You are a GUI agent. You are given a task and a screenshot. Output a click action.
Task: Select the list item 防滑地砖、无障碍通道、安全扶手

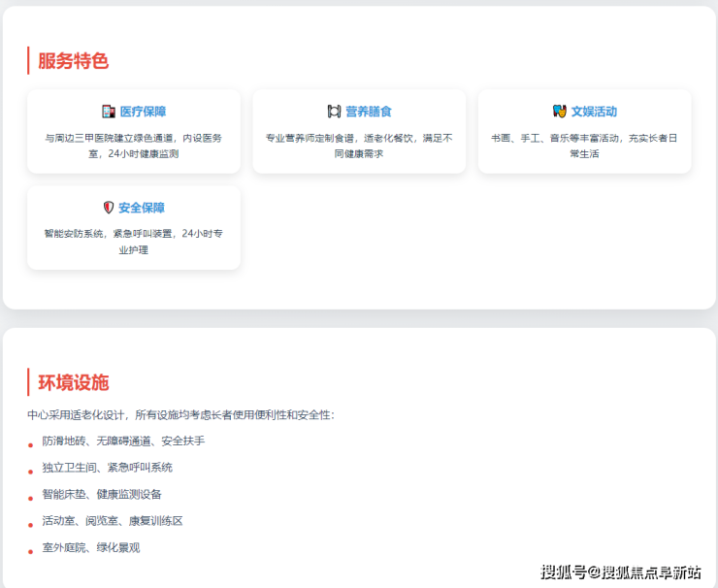click(123, 441)
